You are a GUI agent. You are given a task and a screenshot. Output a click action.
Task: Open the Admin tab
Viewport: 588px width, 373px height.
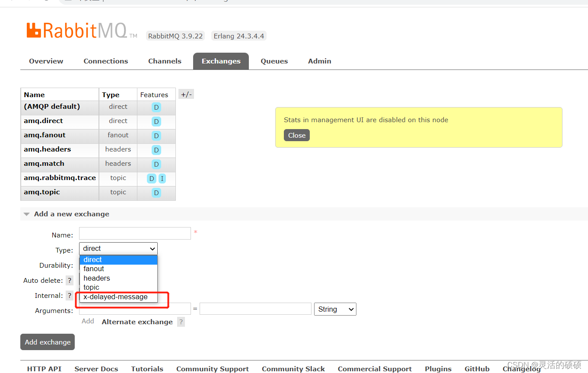coord(319,61)
